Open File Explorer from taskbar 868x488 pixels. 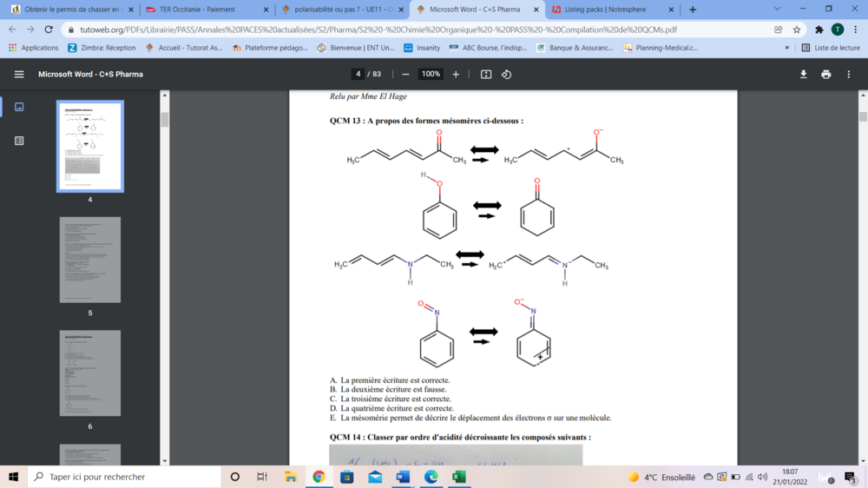291,477
